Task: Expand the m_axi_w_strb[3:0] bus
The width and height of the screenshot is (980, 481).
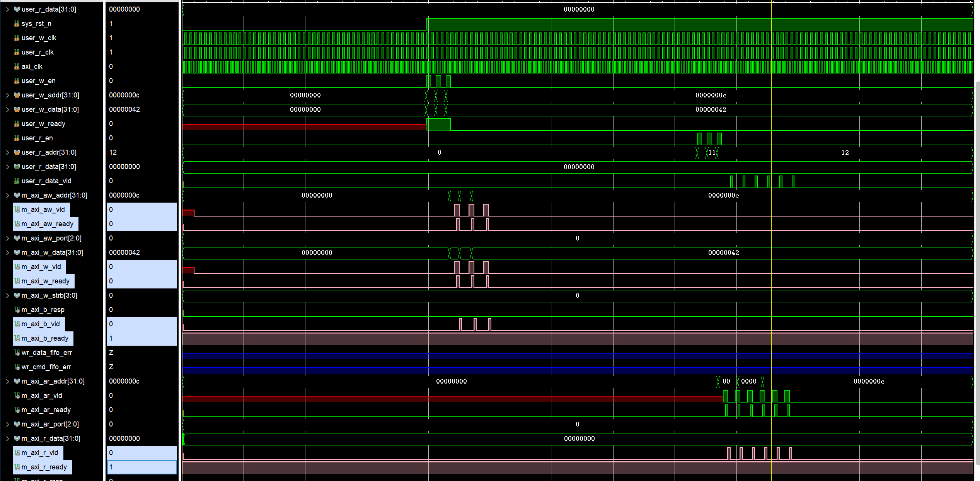Action: (x=7, y=295)
